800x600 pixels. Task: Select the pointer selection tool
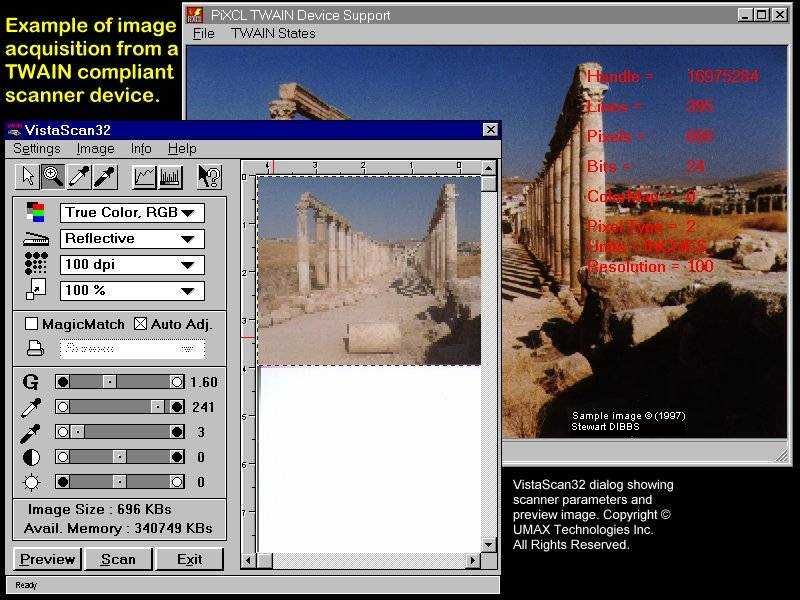click(x=28, y=177)
